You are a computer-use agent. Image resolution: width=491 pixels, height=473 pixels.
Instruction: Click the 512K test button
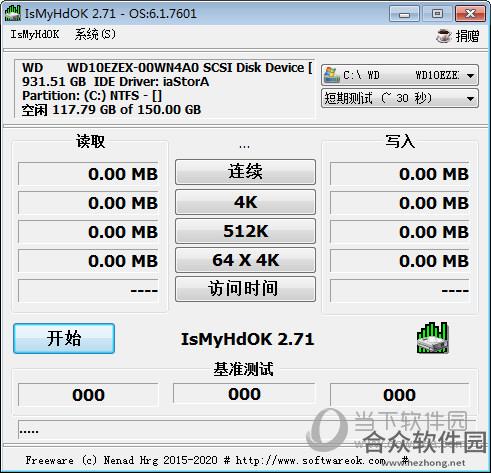click(245, 231)
